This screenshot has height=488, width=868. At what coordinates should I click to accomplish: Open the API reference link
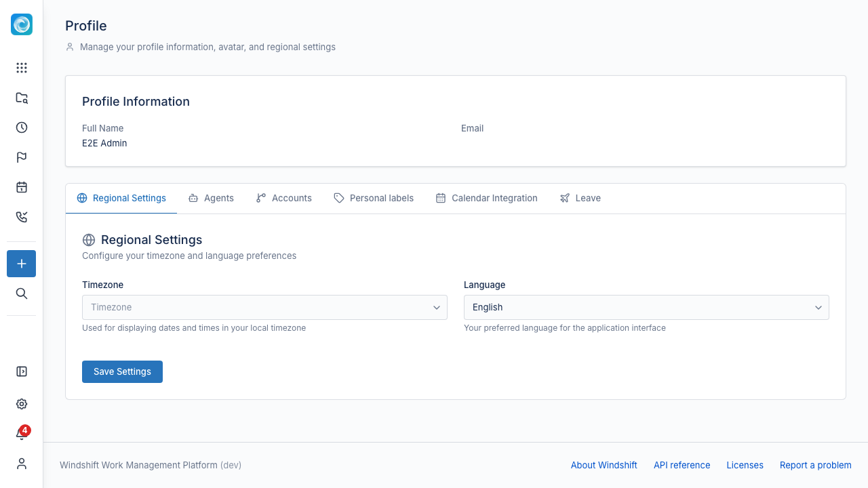click(x=682, y=465)
